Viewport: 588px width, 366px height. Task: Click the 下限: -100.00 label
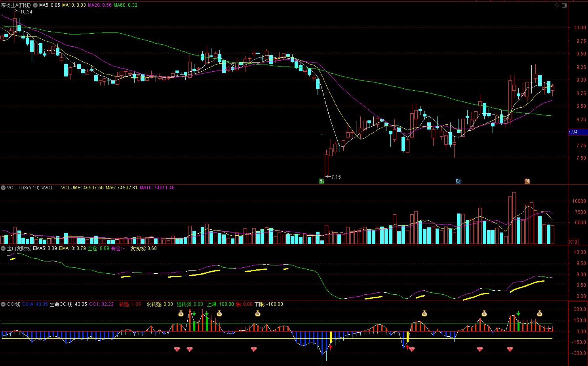click(x=269, y=304)
